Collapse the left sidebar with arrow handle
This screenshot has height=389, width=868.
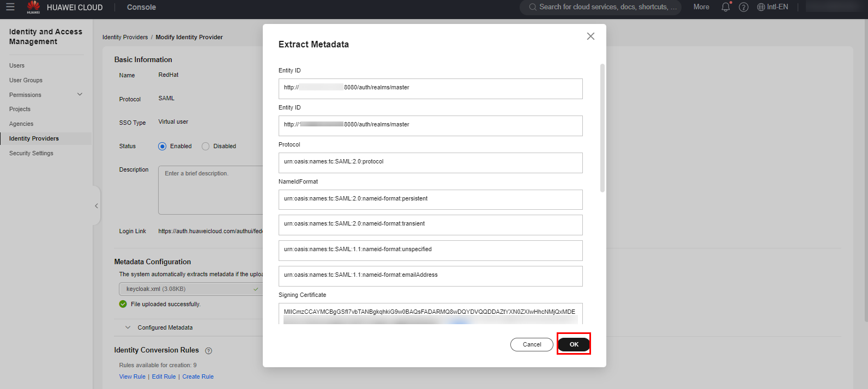click(x=97, y=206)
